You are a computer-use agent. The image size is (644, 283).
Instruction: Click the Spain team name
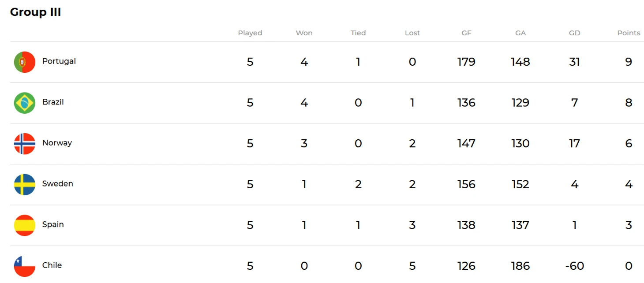click(x=53, y=224)
